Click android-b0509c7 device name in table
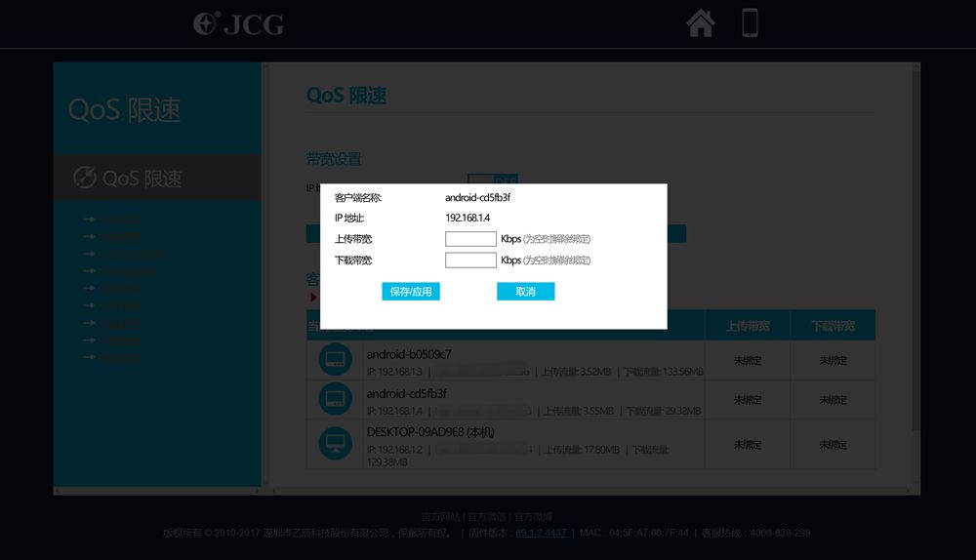Image resolution: width=976 pixels, height=560 pixels. click(409, 354)
